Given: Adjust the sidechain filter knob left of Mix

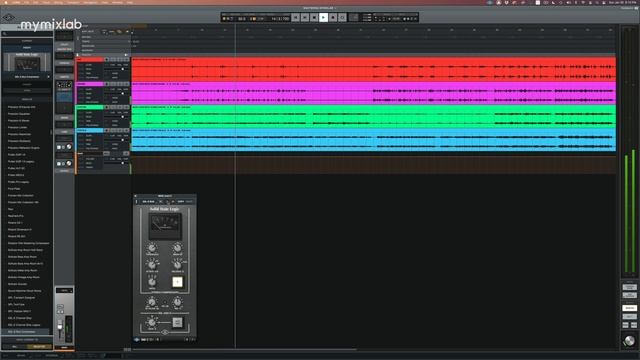Looking at the screenshot, I should (x=152, y=302).
